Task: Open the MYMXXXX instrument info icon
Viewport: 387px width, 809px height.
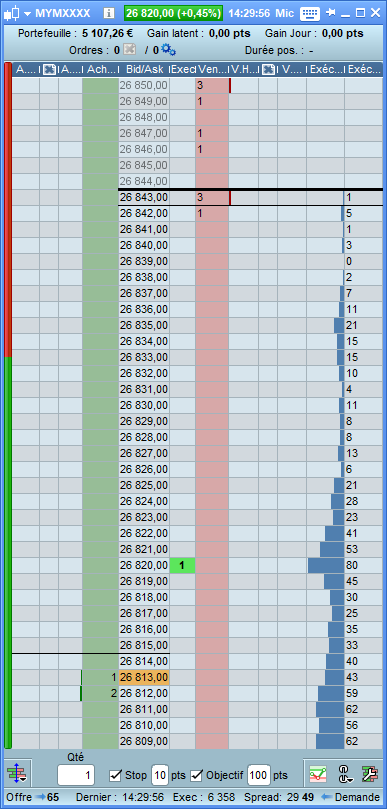Action: 108,13
